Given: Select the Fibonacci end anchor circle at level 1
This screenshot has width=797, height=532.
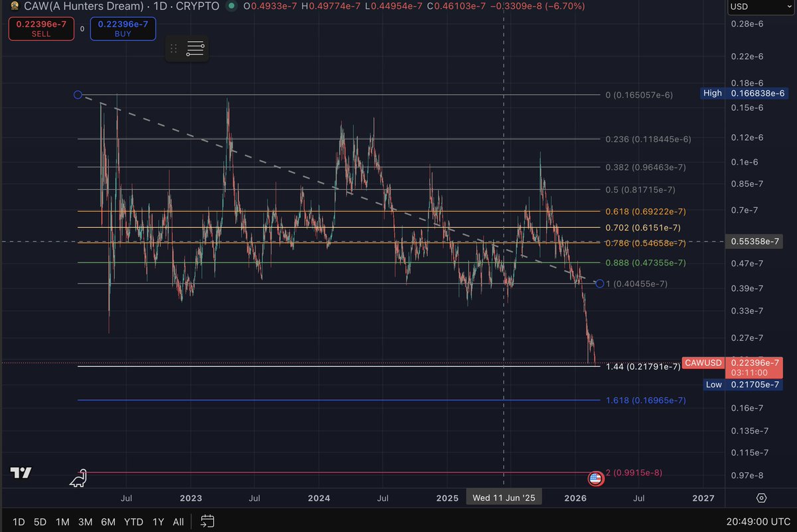Looking at the screenshot, I should [600, 284].
